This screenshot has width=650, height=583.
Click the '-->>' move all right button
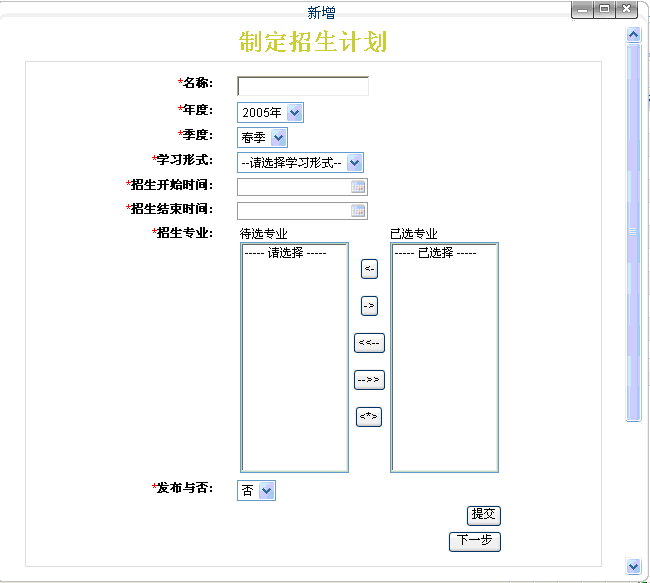(369, 380)
